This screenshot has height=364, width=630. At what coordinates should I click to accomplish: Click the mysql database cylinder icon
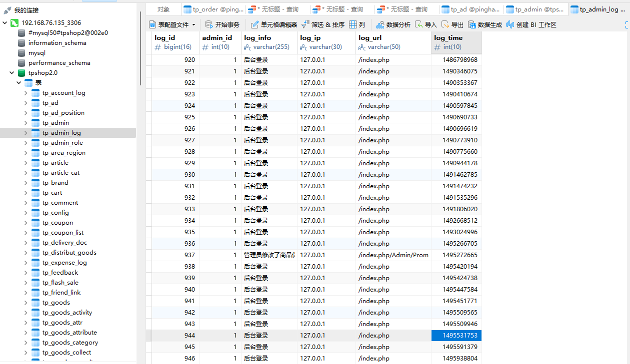[x=21, y=53]
